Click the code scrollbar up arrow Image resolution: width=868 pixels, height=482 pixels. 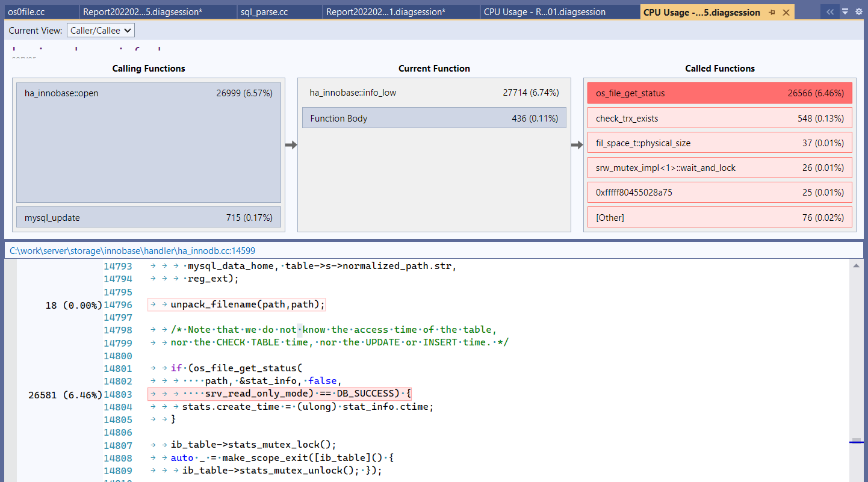click(x=855, y=265)
